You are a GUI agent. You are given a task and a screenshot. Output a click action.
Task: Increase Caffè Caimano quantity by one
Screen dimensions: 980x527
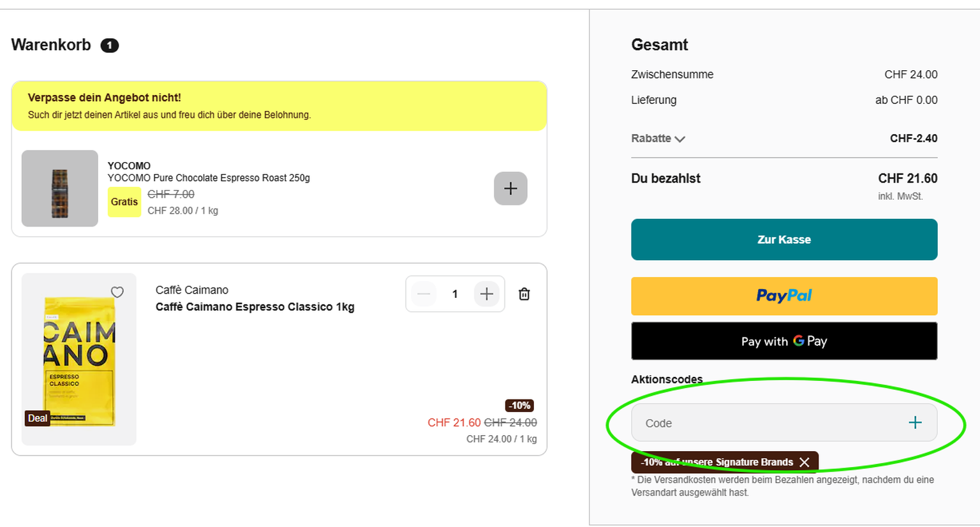click(x=487, y=294)
